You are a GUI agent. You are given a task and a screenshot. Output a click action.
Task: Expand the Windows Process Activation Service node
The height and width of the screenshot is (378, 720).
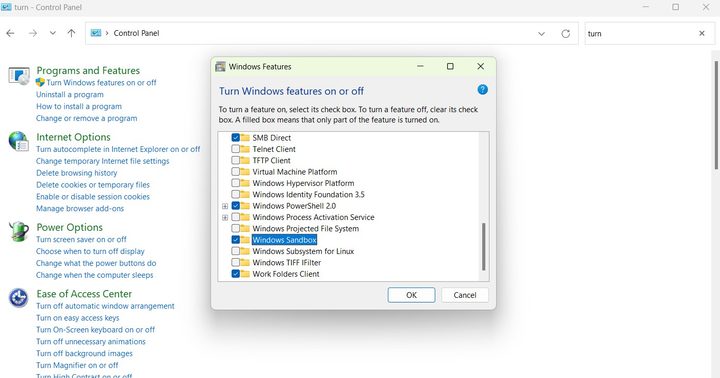point(225,217)
